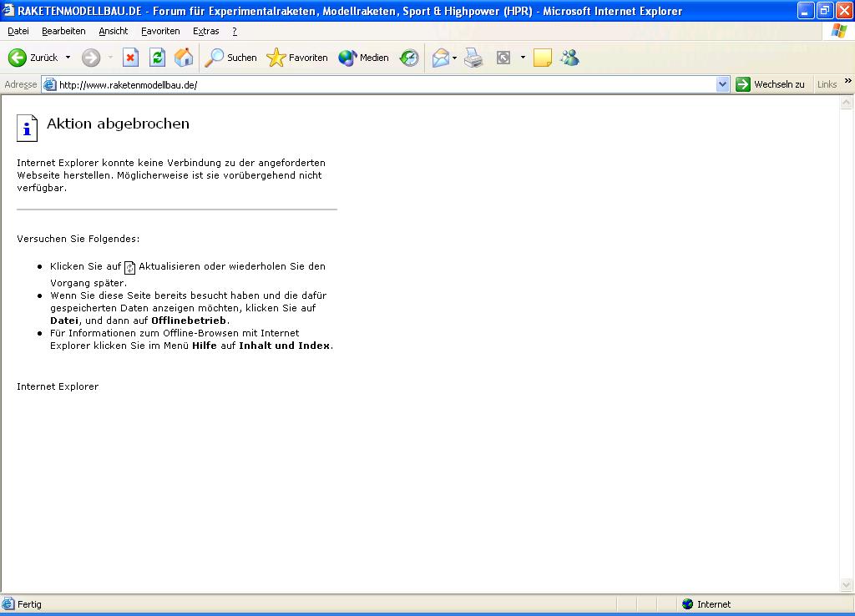Click the mail envelope toolbar icon
Image resolution: width=855 pixels, height=616 pixels.
click(x=441, y=58)
